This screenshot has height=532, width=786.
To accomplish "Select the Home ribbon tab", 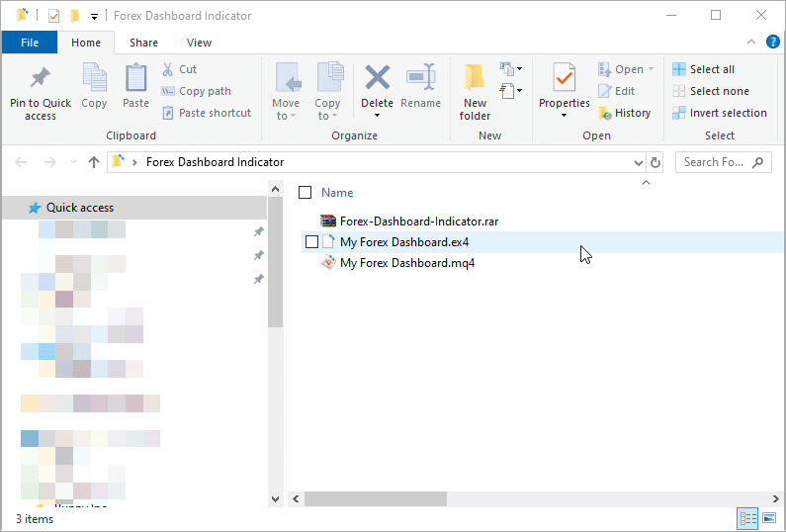I will [x=86, y=43].
